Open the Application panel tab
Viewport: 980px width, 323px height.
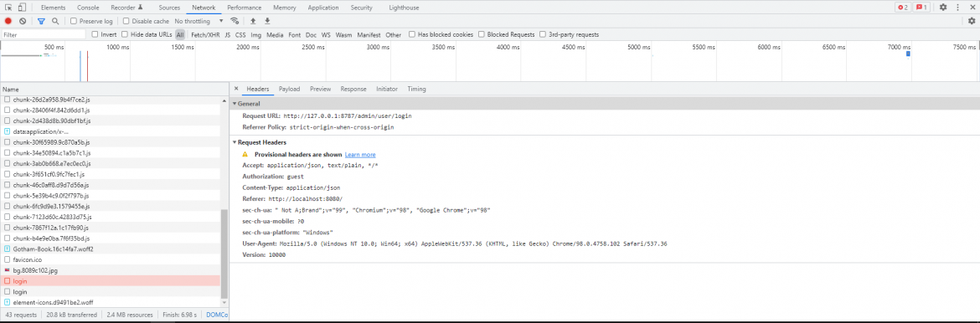pyautogui.click(x=323, y=8)
